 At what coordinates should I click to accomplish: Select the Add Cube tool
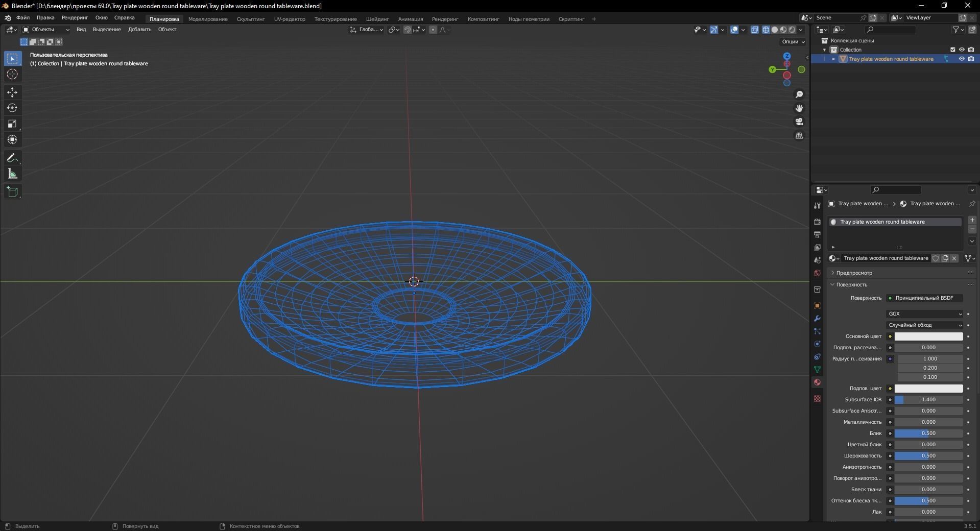coord(12,192)
